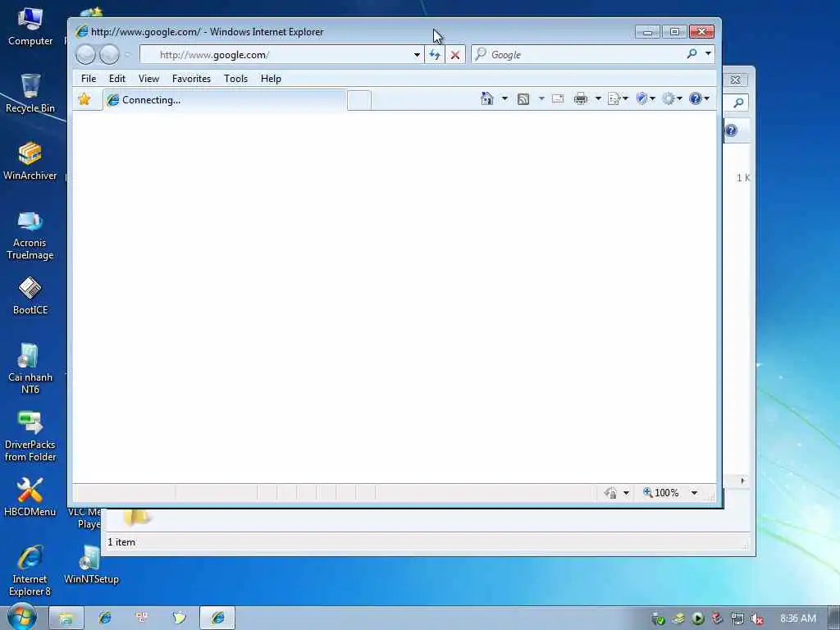Open the Favorites menu
This screenshot has width=840, height=630.
[191, 79]
